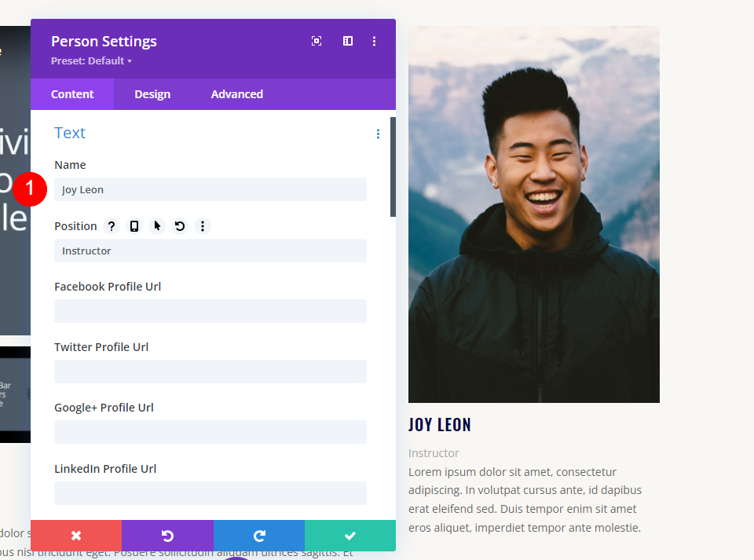Expand the Preset: Default dropdown
The height and width of the screenshot is (560, 754).
[x=91, y=61]
